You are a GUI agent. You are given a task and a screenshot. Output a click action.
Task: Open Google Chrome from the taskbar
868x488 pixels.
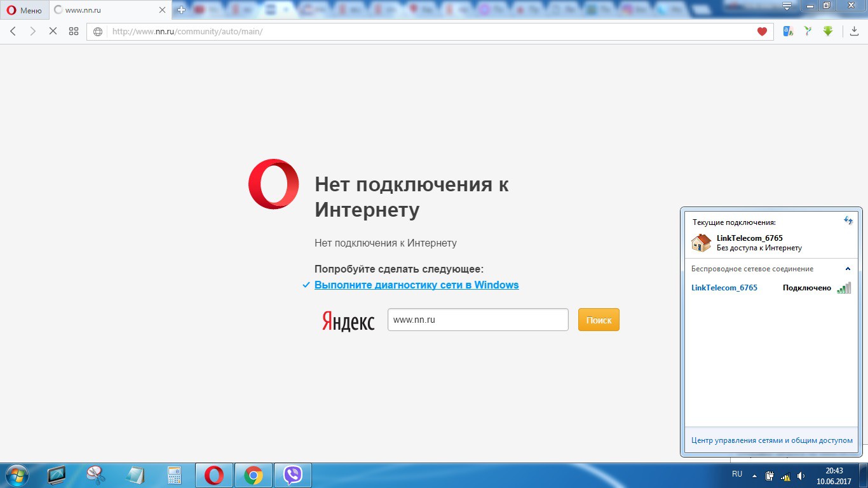(254, 475)
